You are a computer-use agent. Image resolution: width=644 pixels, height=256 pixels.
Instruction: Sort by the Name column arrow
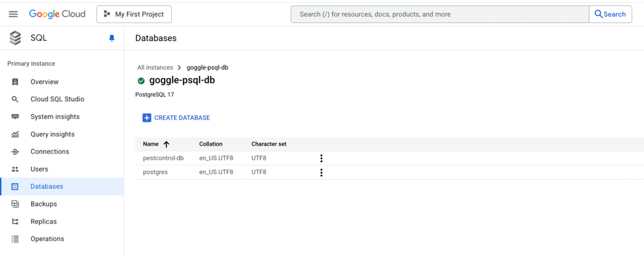tap(167, 144)
